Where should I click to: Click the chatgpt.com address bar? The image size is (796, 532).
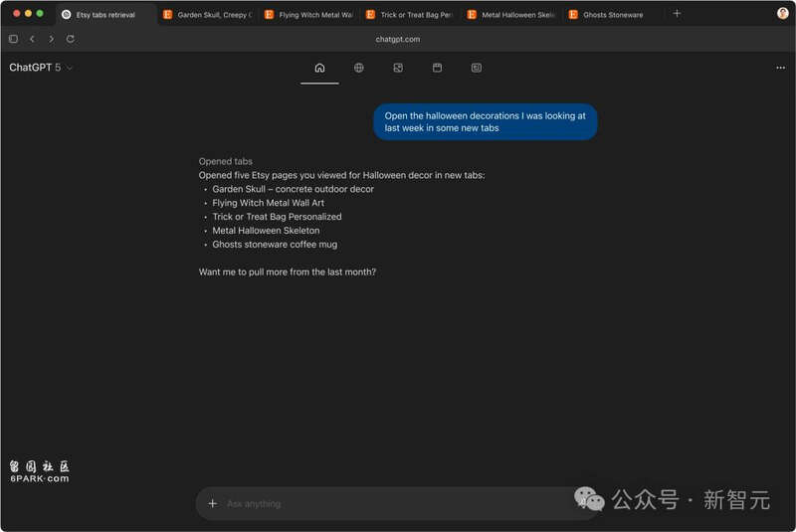click(398, 39)
